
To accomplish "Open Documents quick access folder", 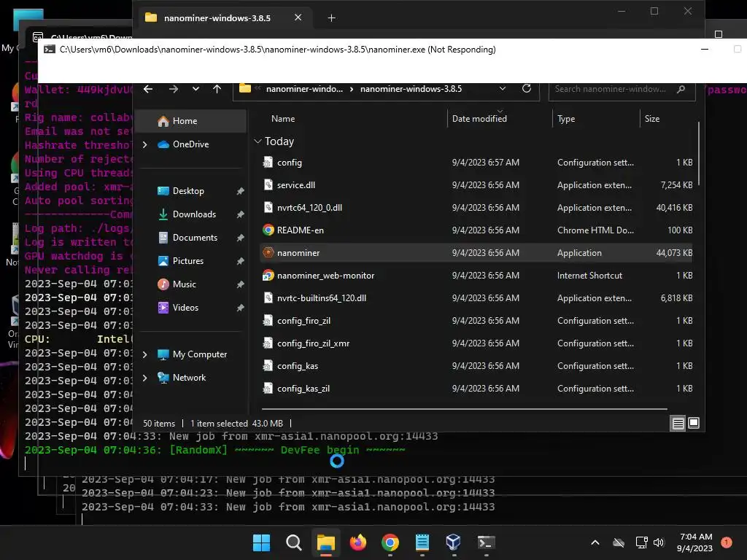I will (195, 238).
